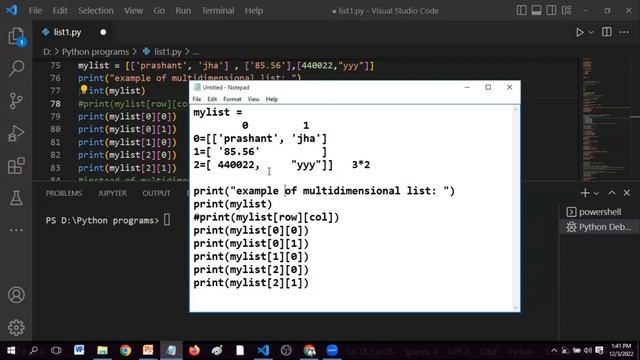The image size is (640, 360).
Task: Open File Explorer from taskbar
Action: (102, 350)
